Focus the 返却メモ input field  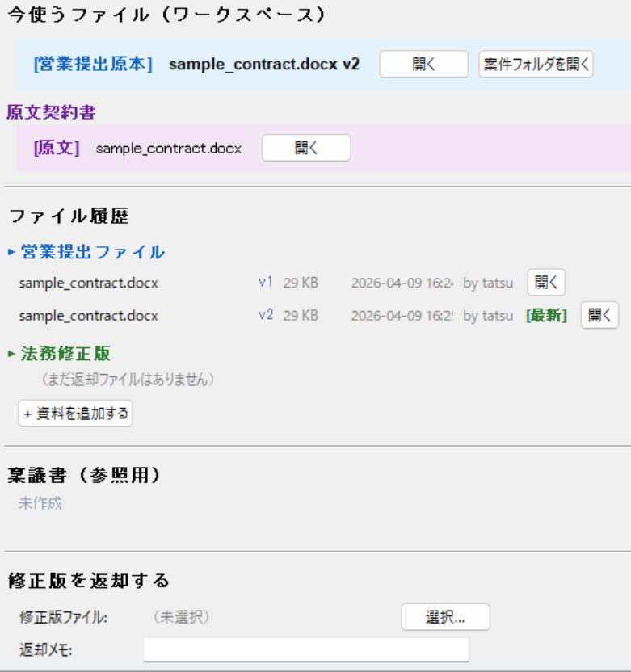306,649
